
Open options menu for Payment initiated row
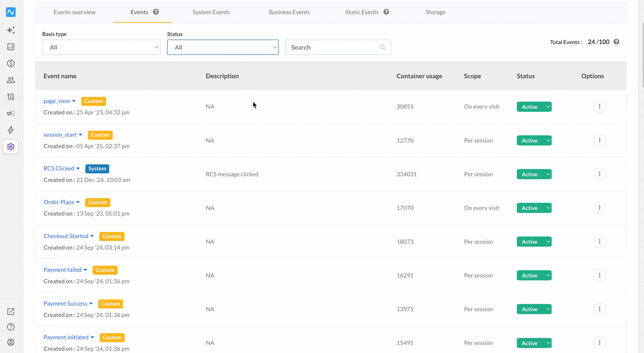coord(600,343)
